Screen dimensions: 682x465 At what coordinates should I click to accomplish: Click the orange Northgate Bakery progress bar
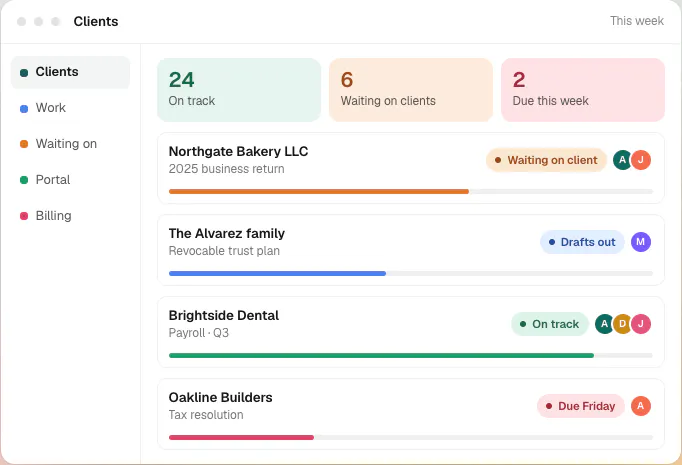click(x=319, y=191)
